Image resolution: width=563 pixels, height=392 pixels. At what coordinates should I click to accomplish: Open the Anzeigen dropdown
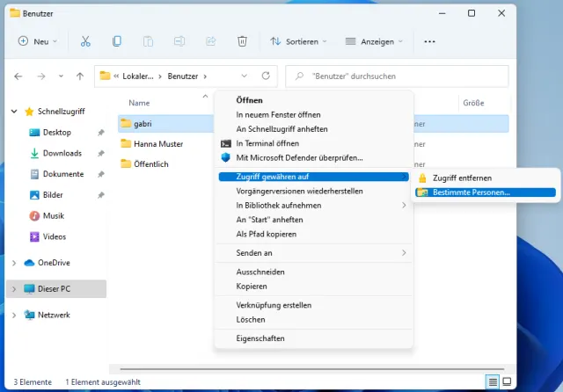(x=375, y=41)
